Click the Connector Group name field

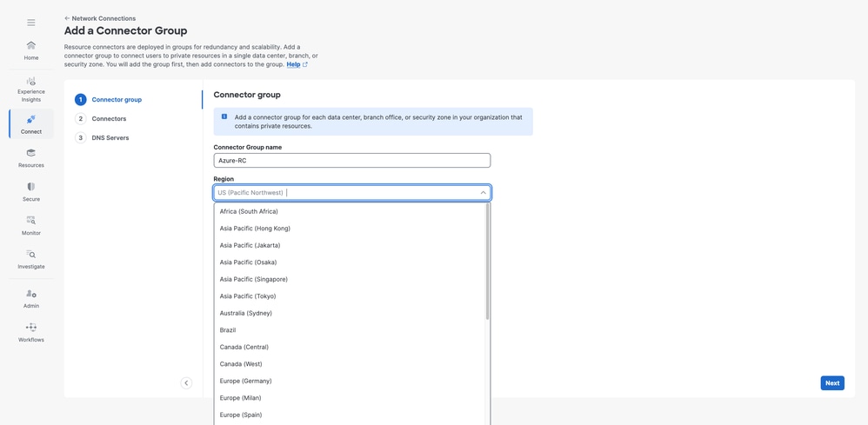[x=352, y=161]
